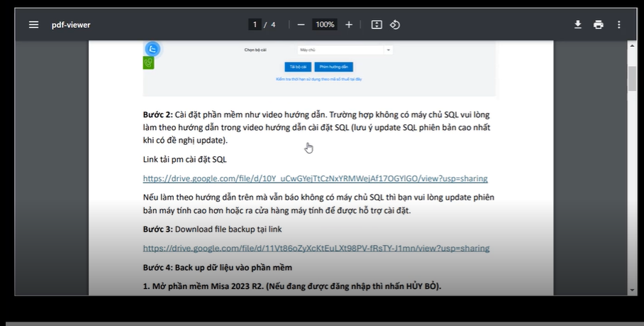644x326 pixels.
Task: Open the pdf-viewer sidebar hamburger menu
Action: point(33,25)
